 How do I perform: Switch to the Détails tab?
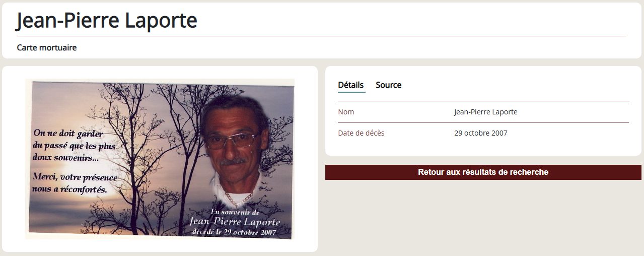350,85
